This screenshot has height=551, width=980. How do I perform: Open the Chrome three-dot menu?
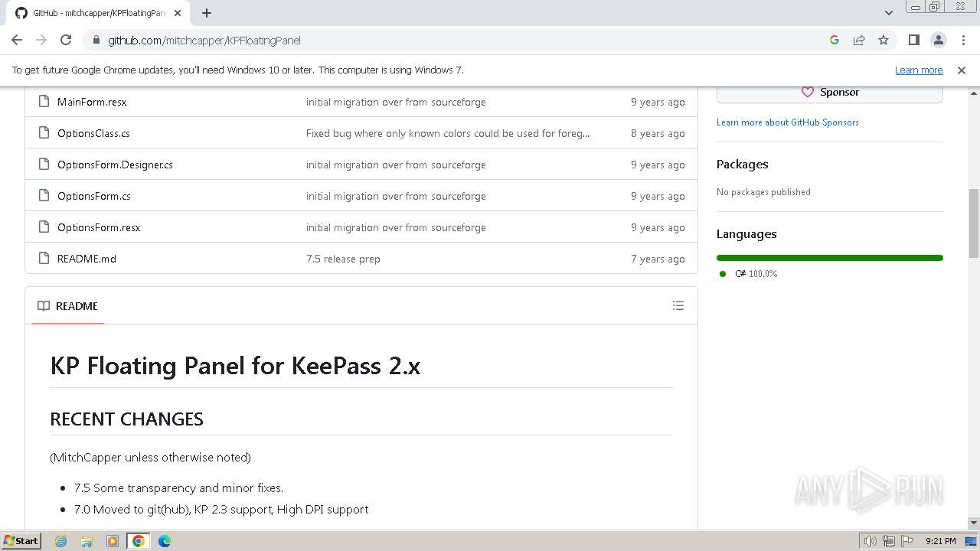(963, 40)
